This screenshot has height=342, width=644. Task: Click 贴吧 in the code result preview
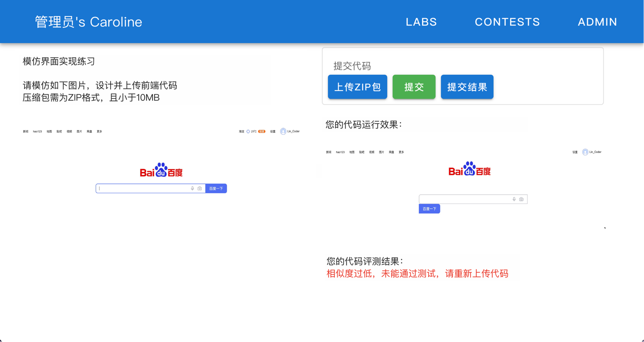[x=362, y=152]
